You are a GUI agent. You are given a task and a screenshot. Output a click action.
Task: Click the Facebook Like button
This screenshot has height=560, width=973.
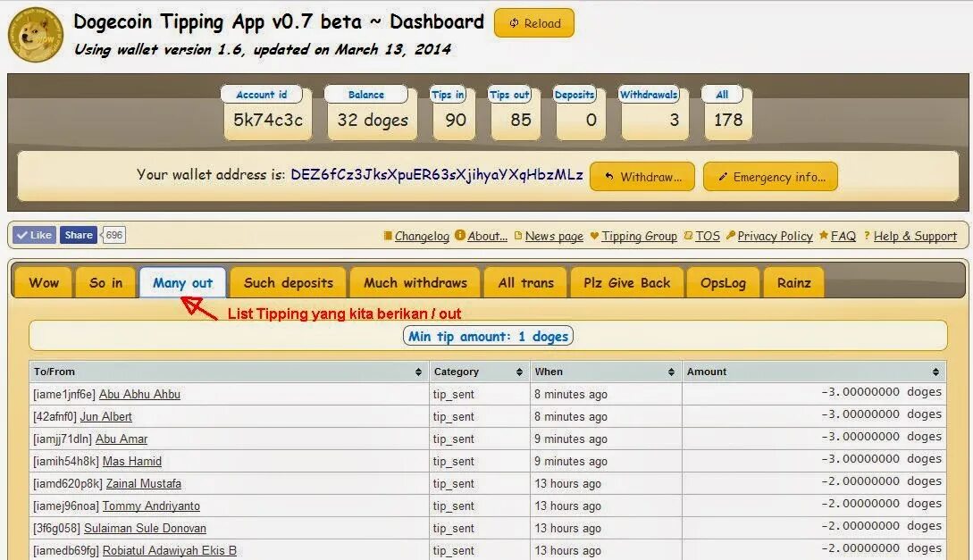point(35,235)
